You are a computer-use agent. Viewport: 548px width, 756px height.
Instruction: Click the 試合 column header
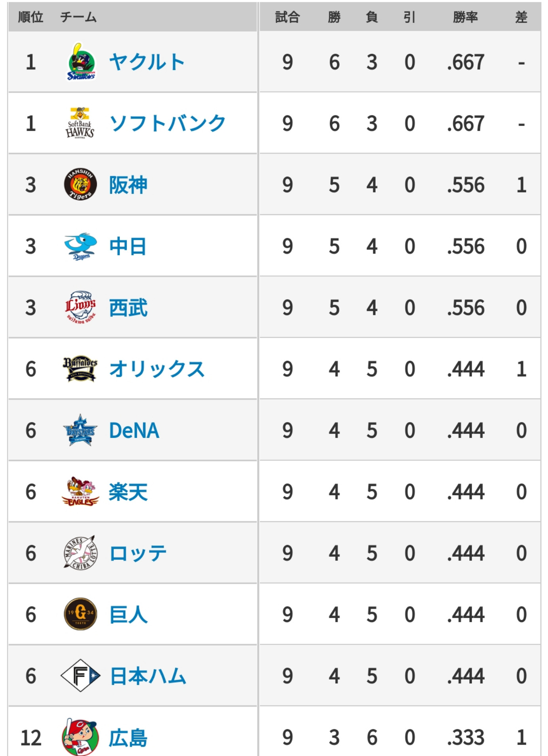287,17
